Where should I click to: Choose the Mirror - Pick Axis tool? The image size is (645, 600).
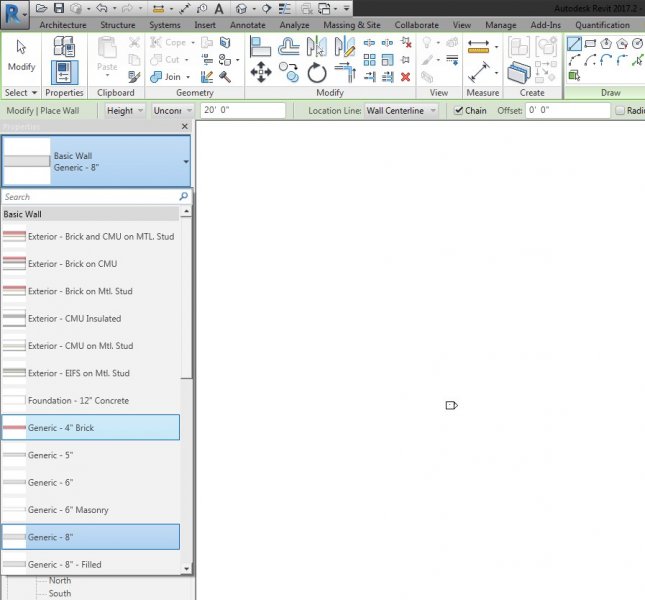(x=317, y=46)
